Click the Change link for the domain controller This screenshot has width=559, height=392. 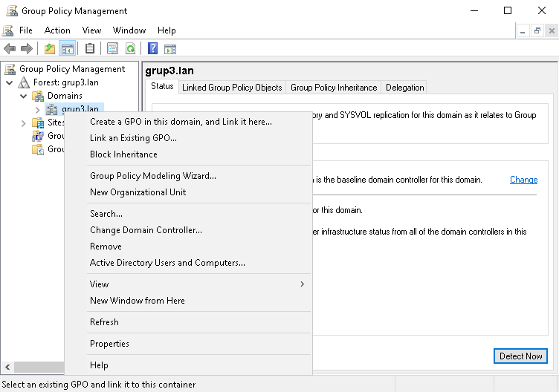[x=523, y=180]
